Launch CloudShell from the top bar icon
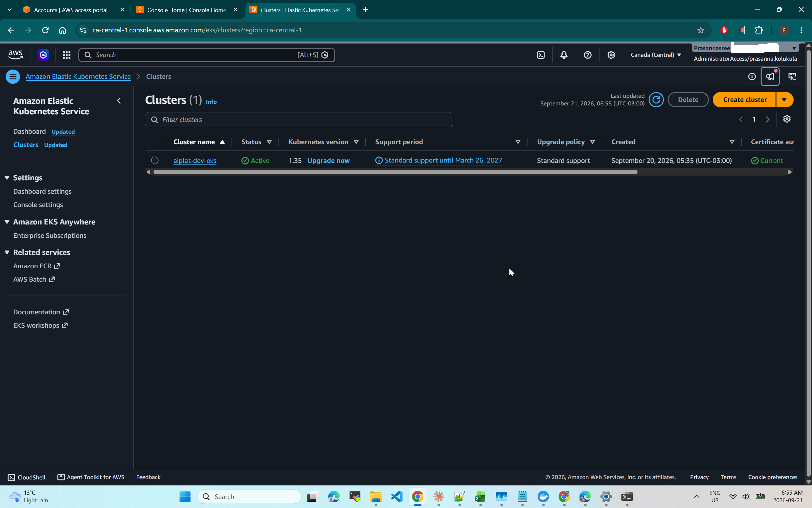 click(540, 55)
